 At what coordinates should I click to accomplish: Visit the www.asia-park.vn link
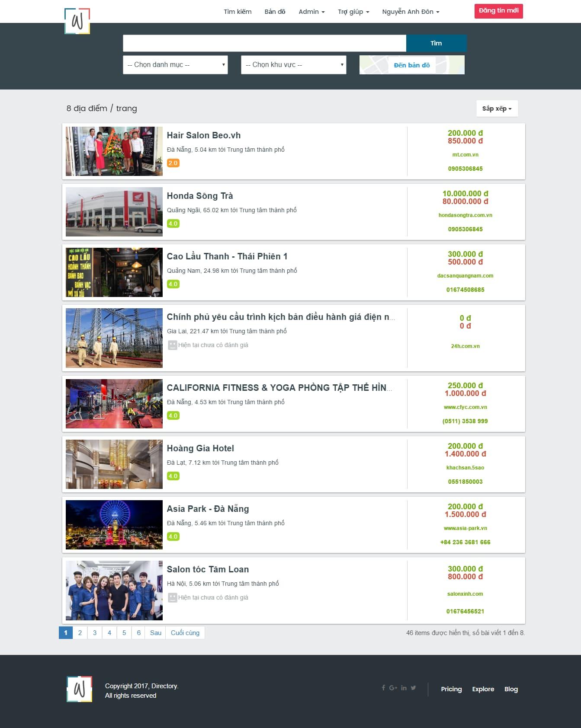(465, 528)
